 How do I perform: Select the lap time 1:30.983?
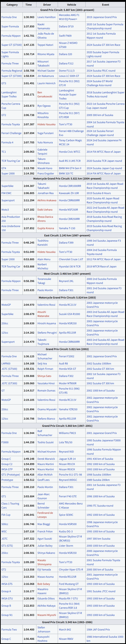(x=29, y=17)
